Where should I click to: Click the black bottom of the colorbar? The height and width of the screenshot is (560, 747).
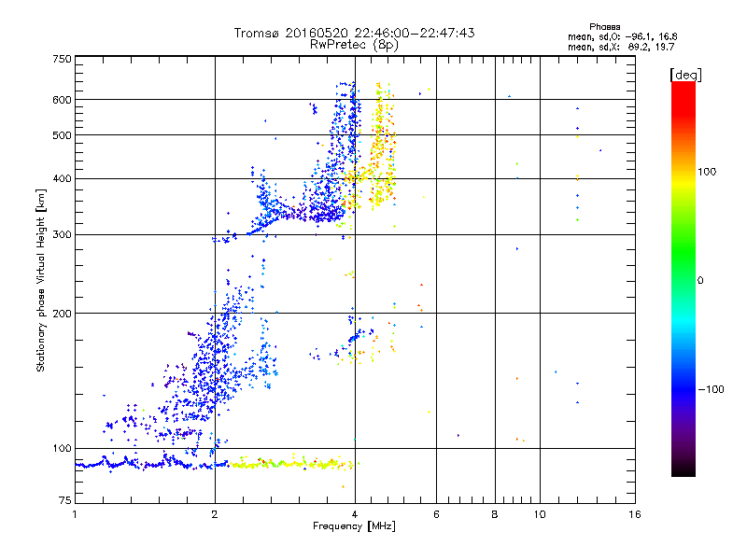(x=684, y=469)
